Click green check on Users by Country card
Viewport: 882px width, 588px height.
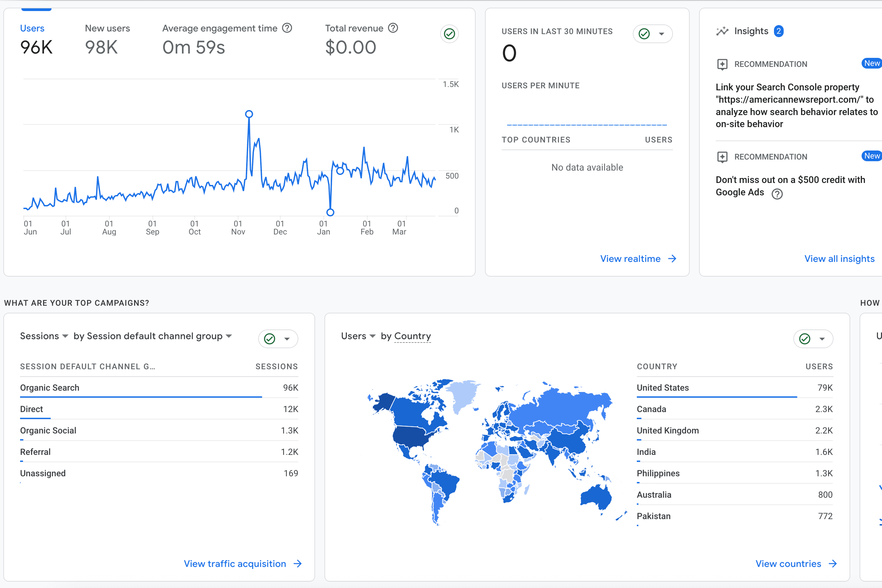pyautogui.click(x=805, y=339)
